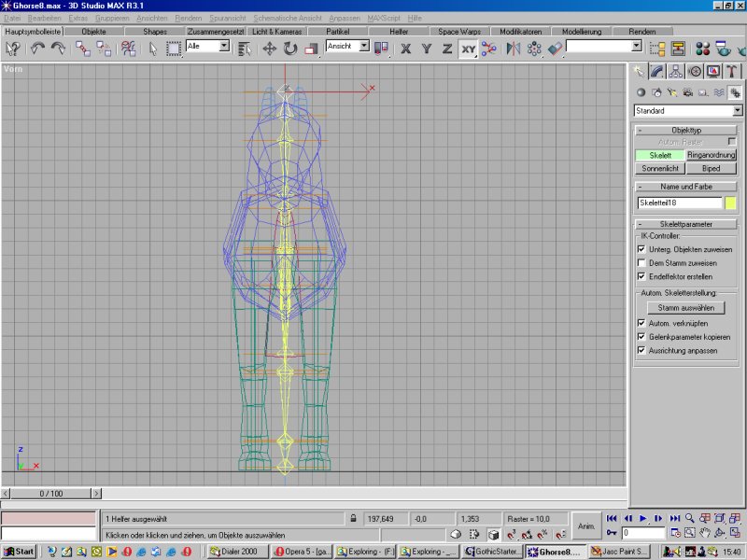
Task: Select the Rotate transform tool
Action: coord(290,48)
